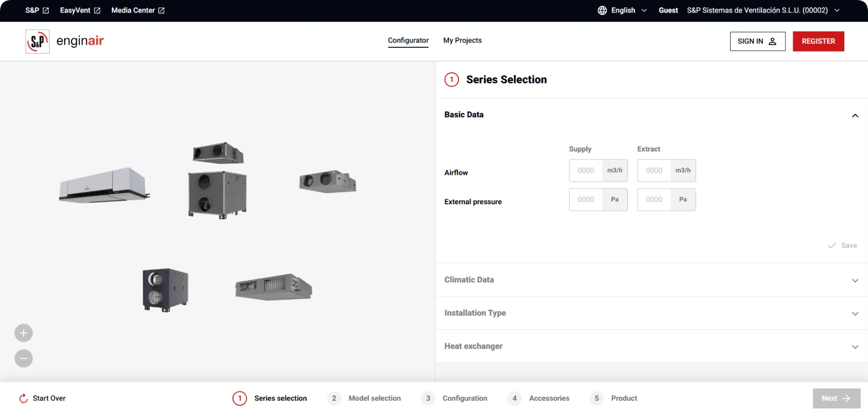
Task: Click the Supply Airflow input field
Action: [586, 171]
